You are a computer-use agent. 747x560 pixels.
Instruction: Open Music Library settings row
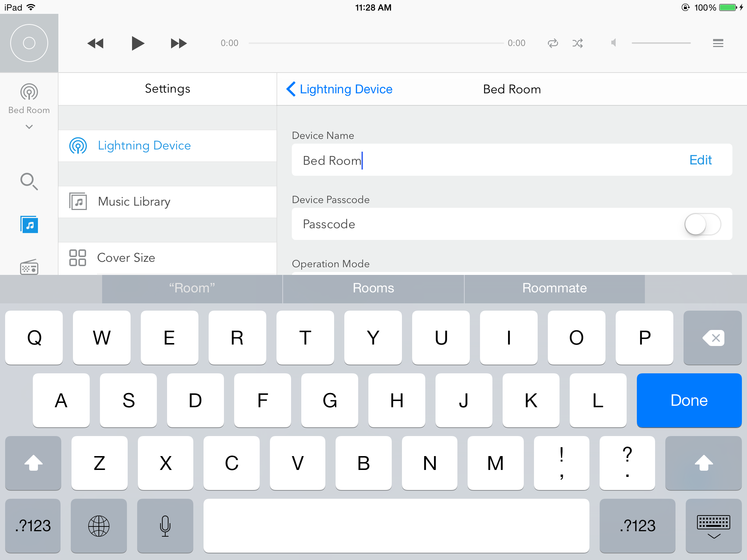click(167, 202)
